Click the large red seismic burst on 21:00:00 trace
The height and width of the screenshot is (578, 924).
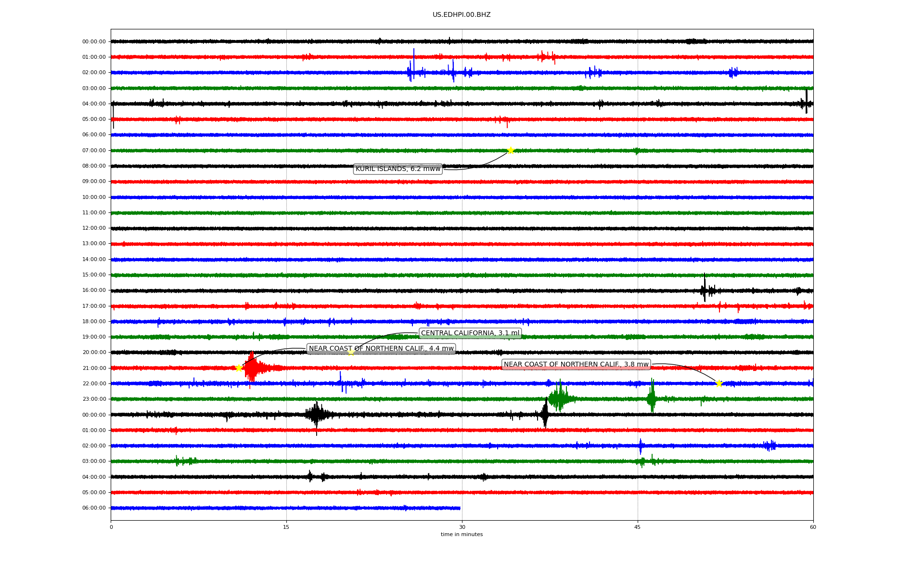point(252,368)
